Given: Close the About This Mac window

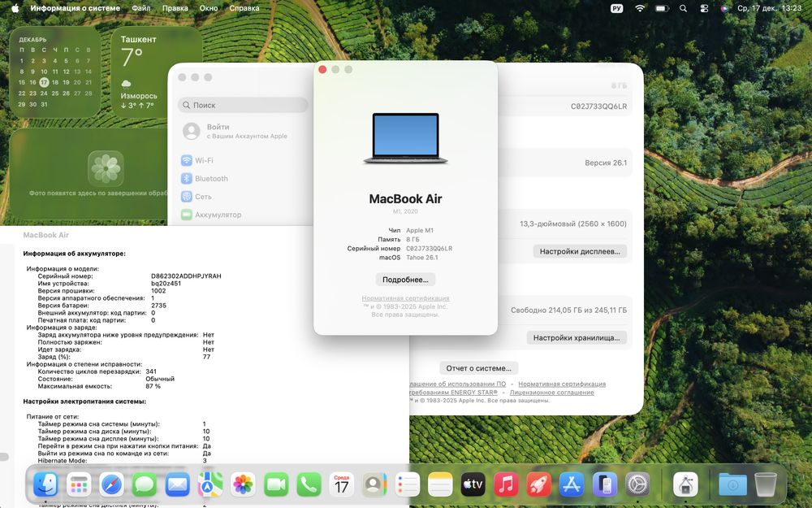Looking at the screenshot, I should pyautogui.click(x=322, y=69).
